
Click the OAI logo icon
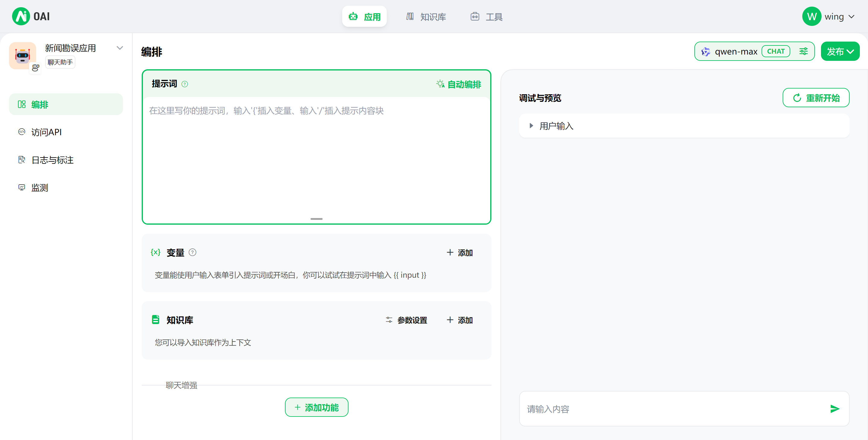point(21,16)
